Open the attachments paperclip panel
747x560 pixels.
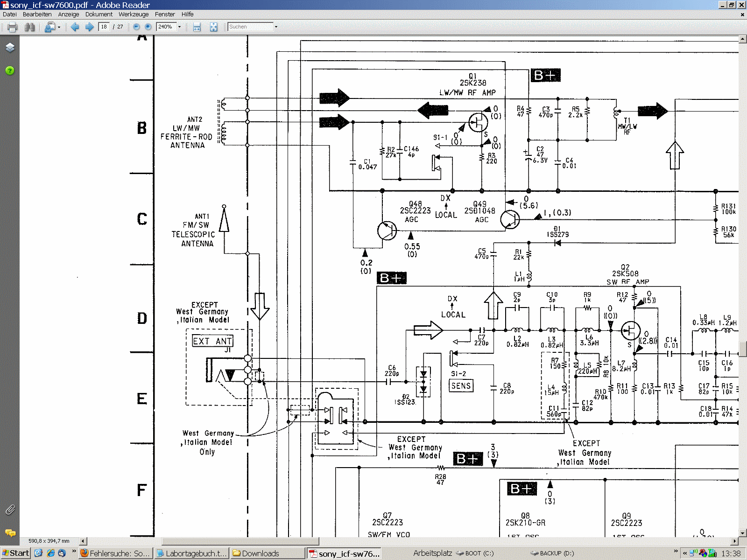(10, 510)
